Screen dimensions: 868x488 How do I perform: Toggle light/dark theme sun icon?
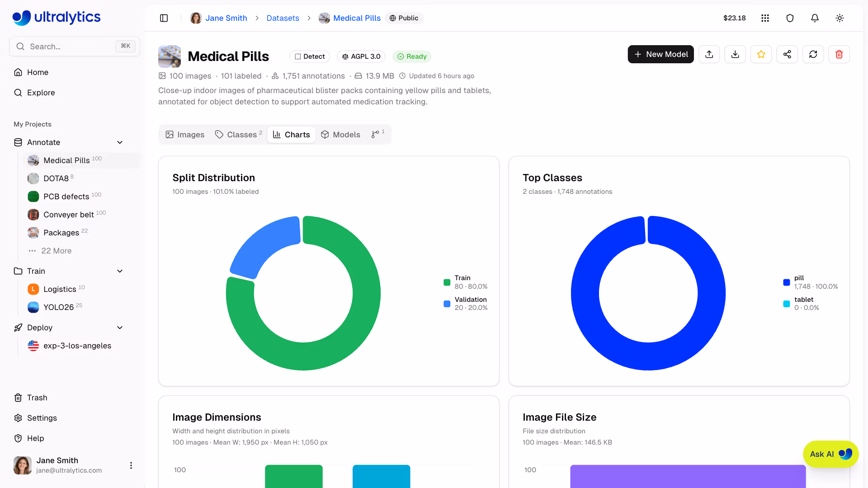(x=840, y=18)
